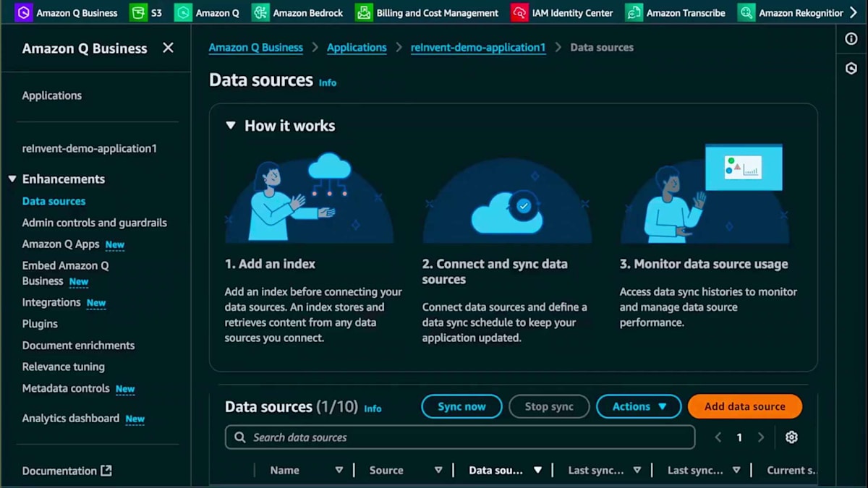Open the Amazon Rekognition shortcut icon
Screen dimensions: 868x488
pos(746,12)
